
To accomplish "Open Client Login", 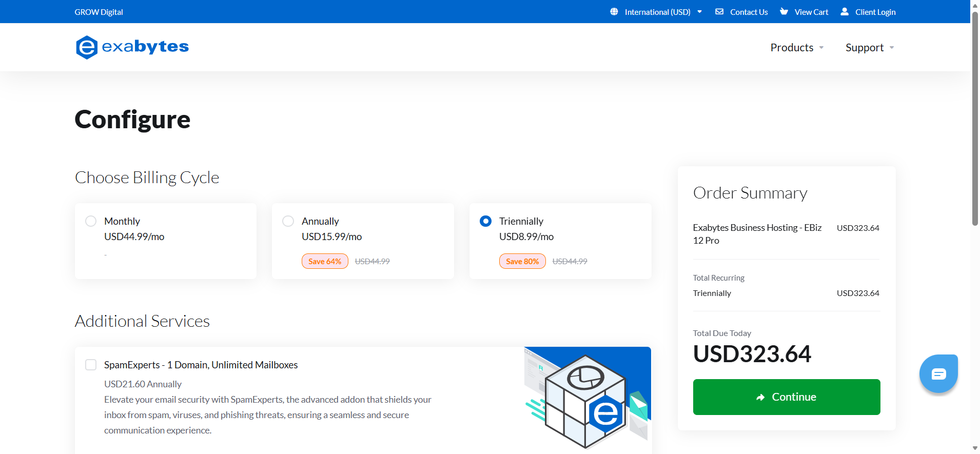I will click(875, 12).
